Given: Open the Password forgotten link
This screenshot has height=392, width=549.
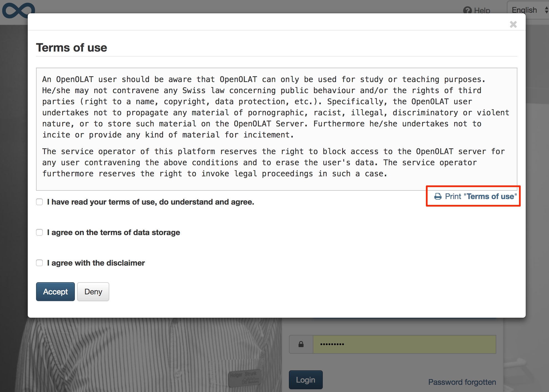Looking at the screenshot, I should (462, 382).
